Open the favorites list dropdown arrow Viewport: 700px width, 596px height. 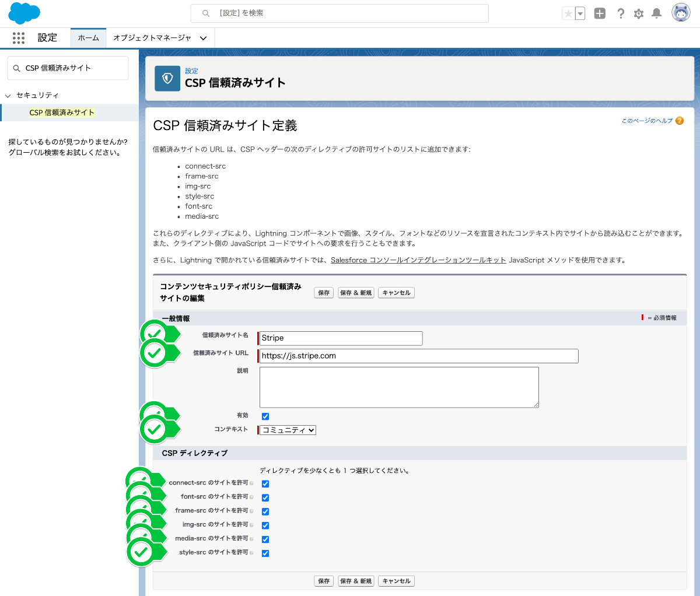pyautogui.click(x=580, y=13)
